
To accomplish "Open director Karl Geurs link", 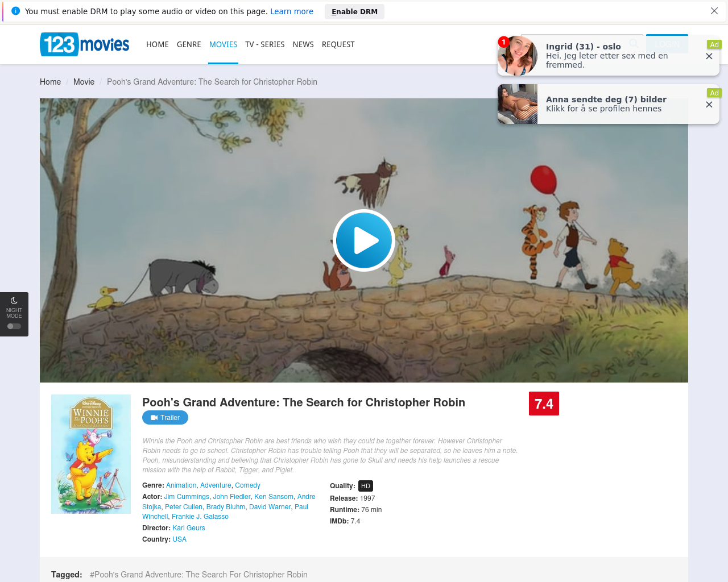I will pyautogui.click(x=189, y=528).
